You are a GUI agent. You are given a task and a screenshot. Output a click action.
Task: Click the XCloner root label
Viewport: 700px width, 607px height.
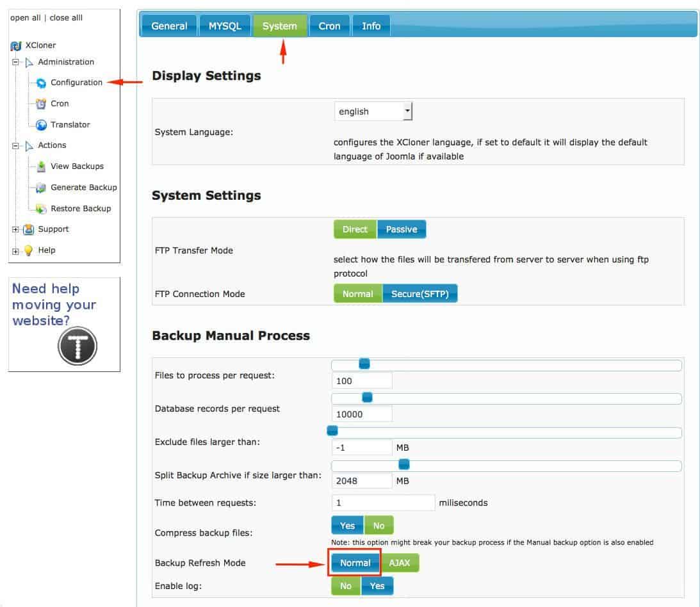[40, 45]
